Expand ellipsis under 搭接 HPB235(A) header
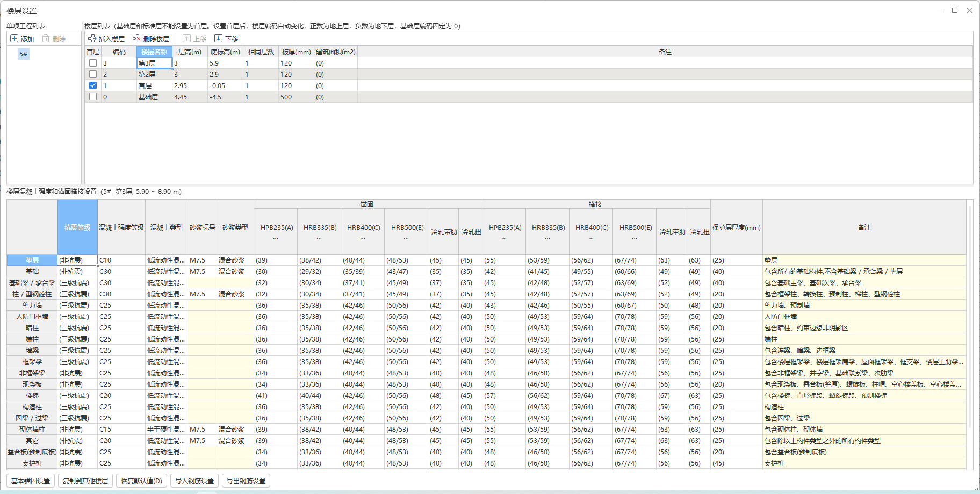 [504, 237]
